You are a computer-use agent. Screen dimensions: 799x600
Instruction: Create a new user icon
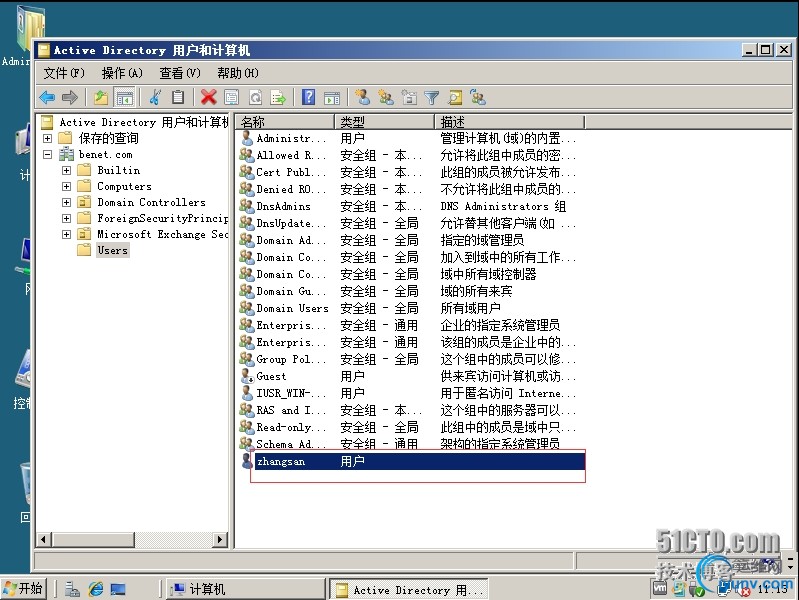coord(362,97)
